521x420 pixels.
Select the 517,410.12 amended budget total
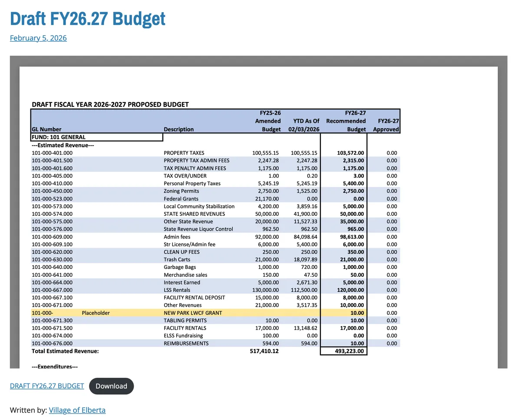click(265, 351)
